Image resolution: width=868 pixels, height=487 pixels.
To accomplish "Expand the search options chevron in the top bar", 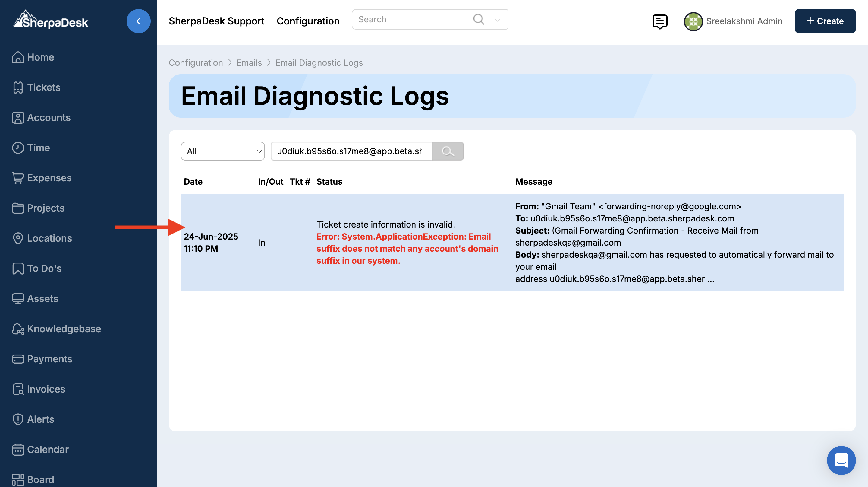I will 497,20.
